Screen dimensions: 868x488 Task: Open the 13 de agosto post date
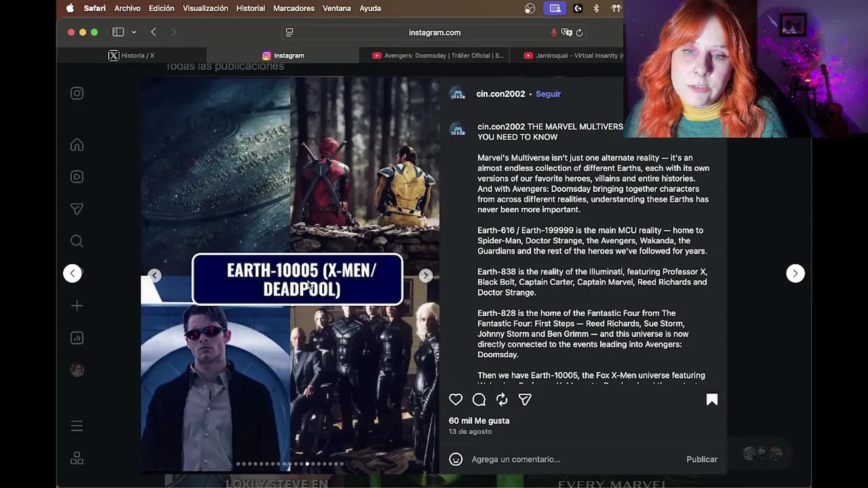[470, 432]
